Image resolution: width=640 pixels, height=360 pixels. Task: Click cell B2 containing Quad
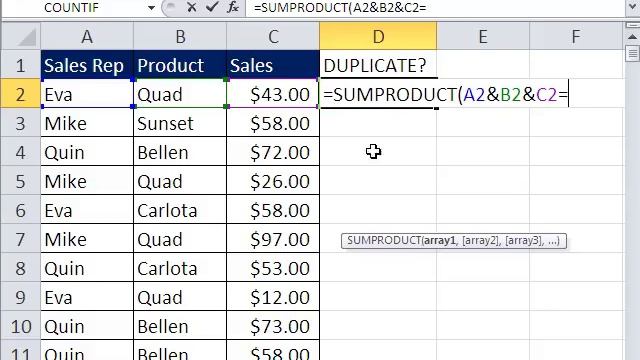[180, 94]
